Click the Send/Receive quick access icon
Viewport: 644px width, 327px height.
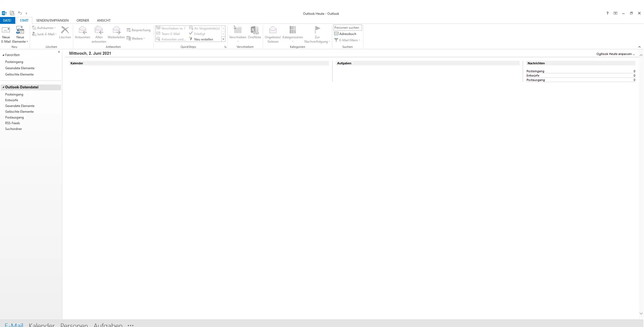tap(12, 13)
